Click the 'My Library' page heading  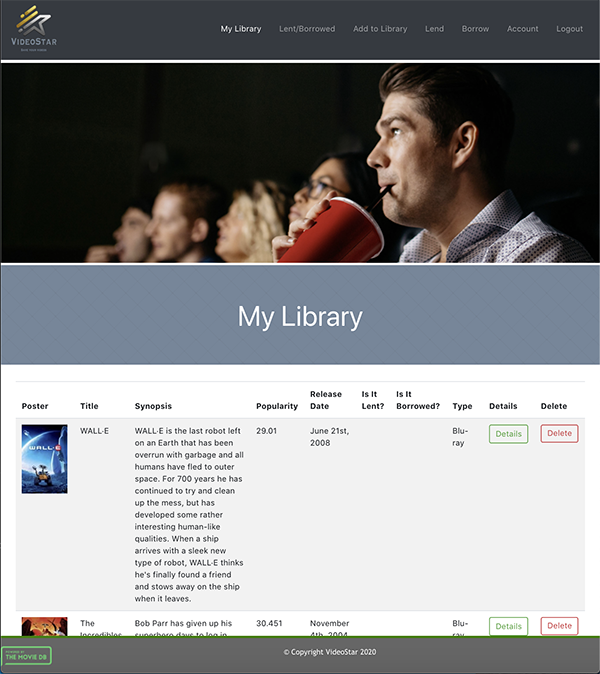click(x=300, y=316)
